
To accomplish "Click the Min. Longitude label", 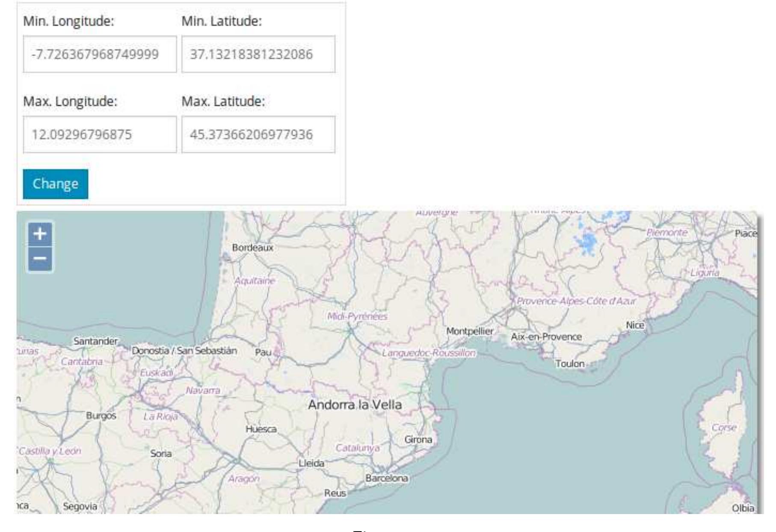I will [69, 21].
